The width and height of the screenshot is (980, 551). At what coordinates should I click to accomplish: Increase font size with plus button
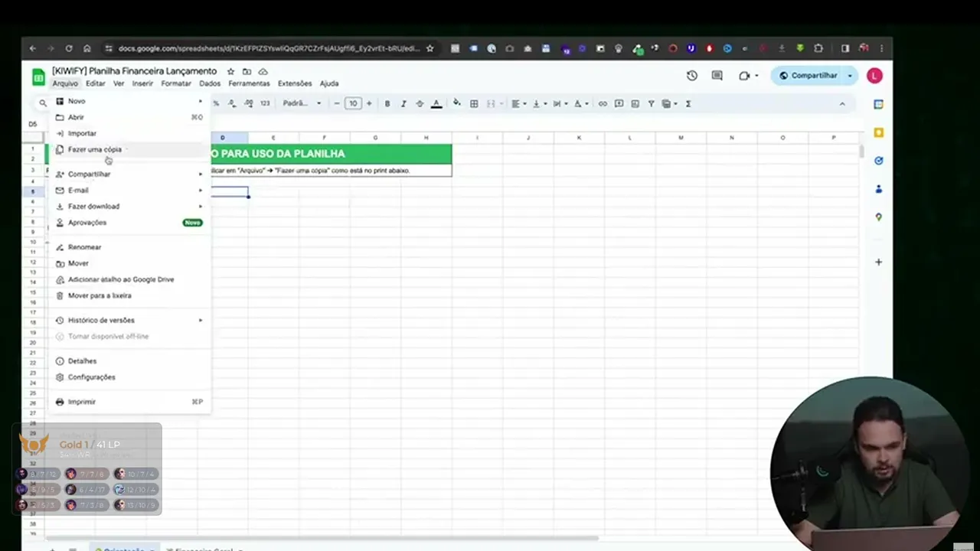click(x=369, y=103)
